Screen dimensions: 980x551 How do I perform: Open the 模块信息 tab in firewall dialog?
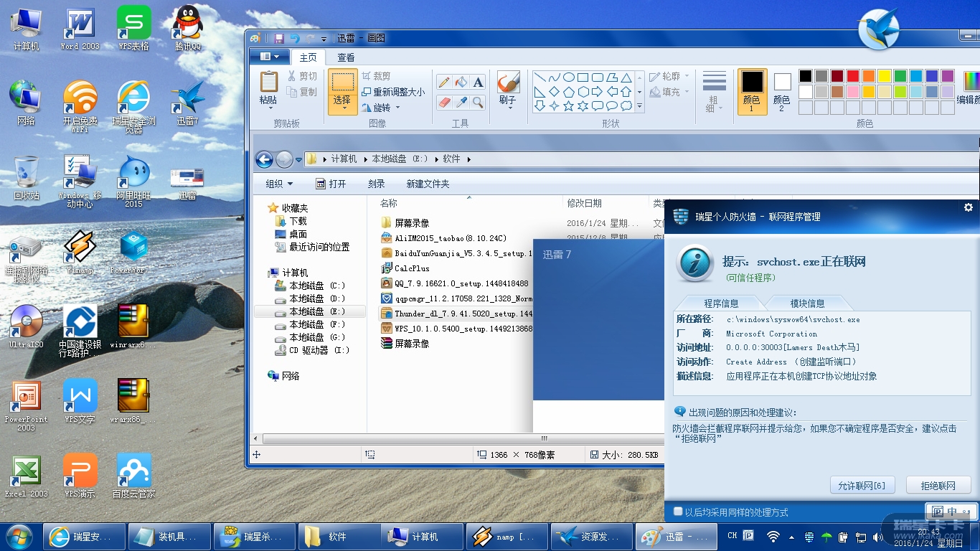click(807, 303)
